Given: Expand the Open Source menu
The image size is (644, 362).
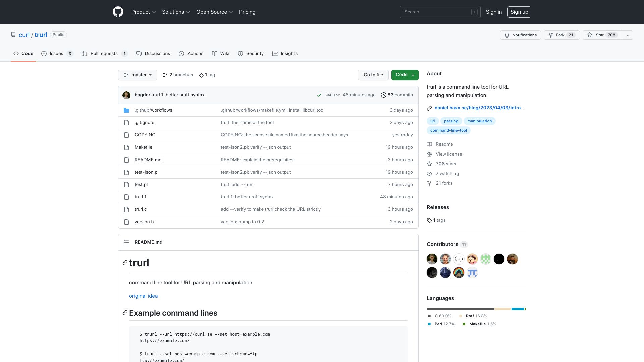Looking at the screenshot, I should [215, 12].
